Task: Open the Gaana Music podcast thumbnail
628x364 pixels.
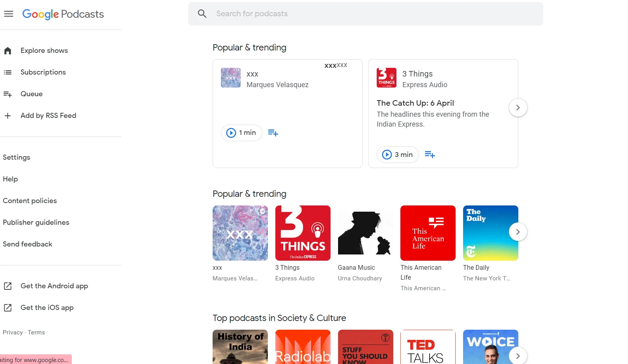Action: click(x=365, y=233)
